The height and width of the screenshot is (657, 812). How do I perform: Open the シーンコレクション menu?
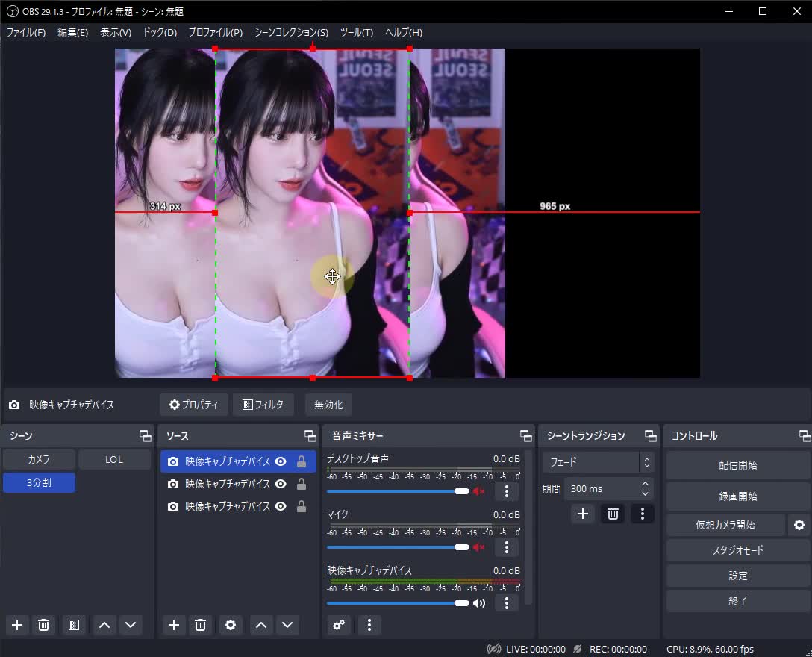click(x=291, y=32)
